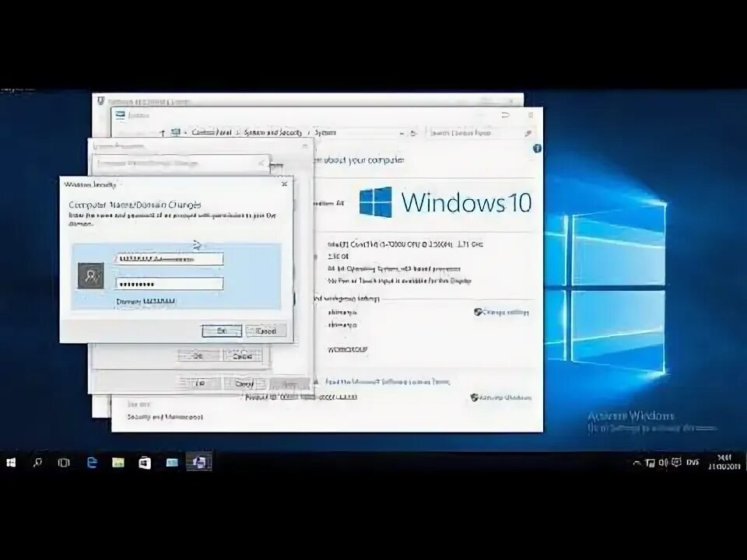
Task: Close the Windows Security dialog with X
Action: pyautogui.click(x=285, y=184)
